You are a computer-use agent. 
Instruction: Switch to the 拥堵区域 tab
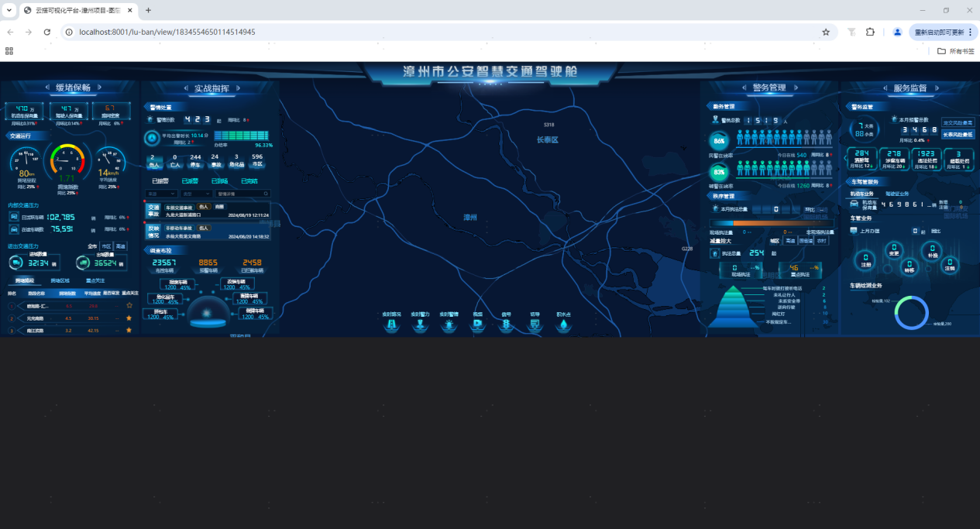60,280
